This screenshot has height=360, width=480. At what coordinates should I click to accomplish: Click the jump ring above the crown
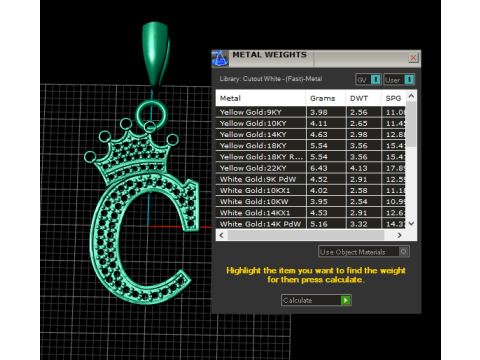[151, 115]
